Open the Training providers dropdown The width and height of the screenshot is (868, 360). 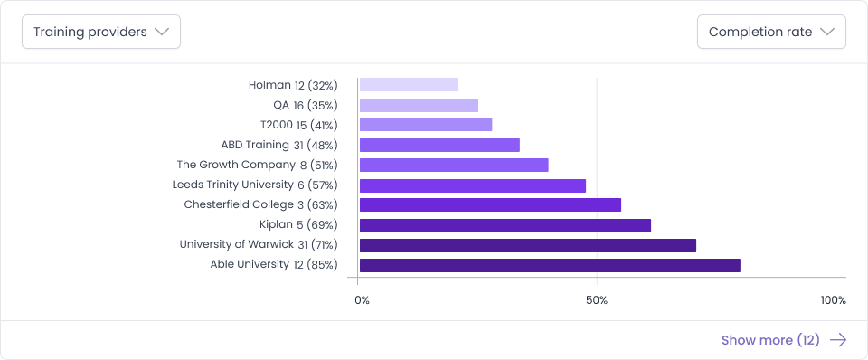point(101,32)
